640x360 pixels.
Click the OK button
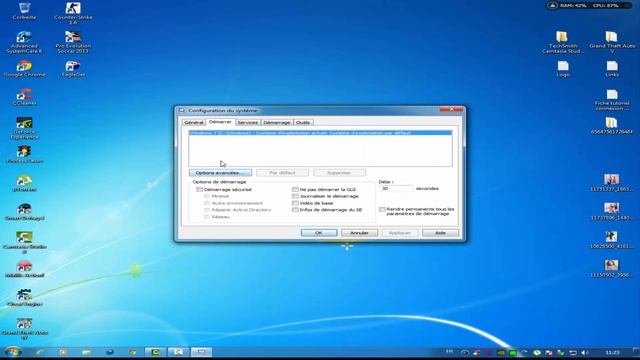click(319, 233)
